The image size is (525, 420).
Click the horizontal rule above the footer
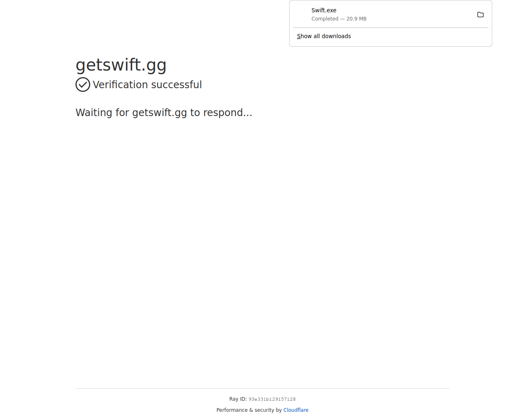tap(262, 388)
